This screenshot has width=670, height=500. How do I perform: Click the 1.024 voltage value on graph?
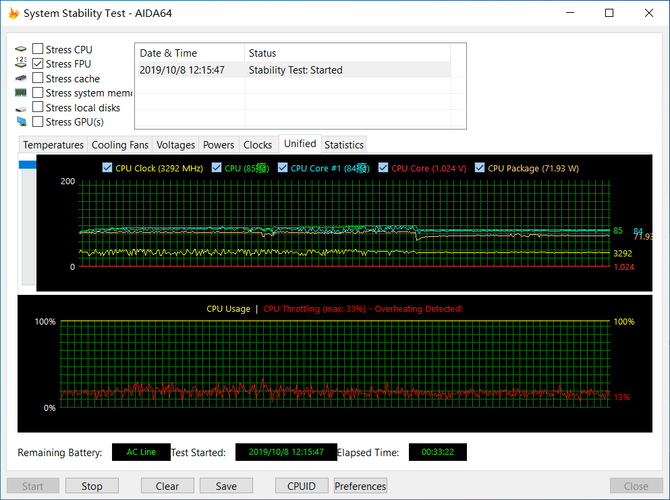tap(624, 267)
